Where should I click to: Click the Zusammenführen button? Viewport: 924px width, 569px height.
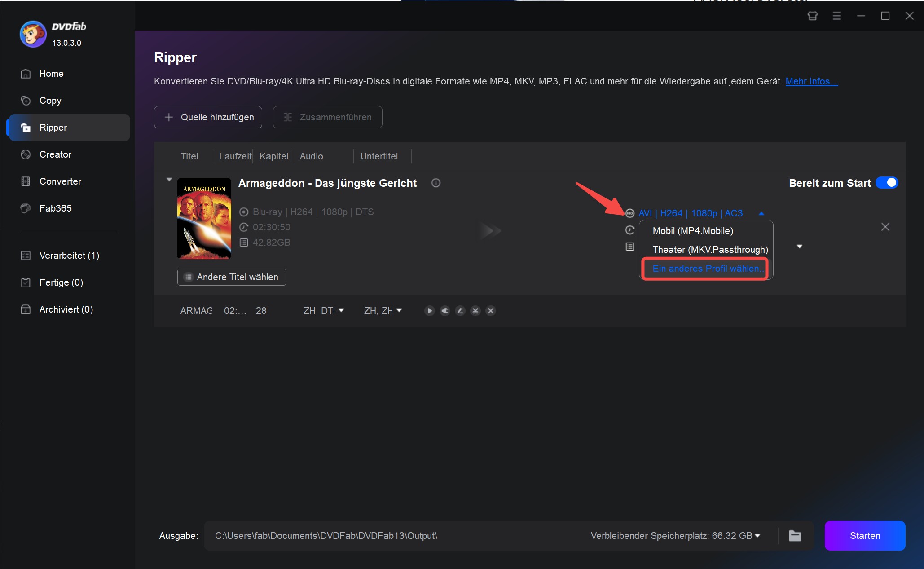[327, 117]
